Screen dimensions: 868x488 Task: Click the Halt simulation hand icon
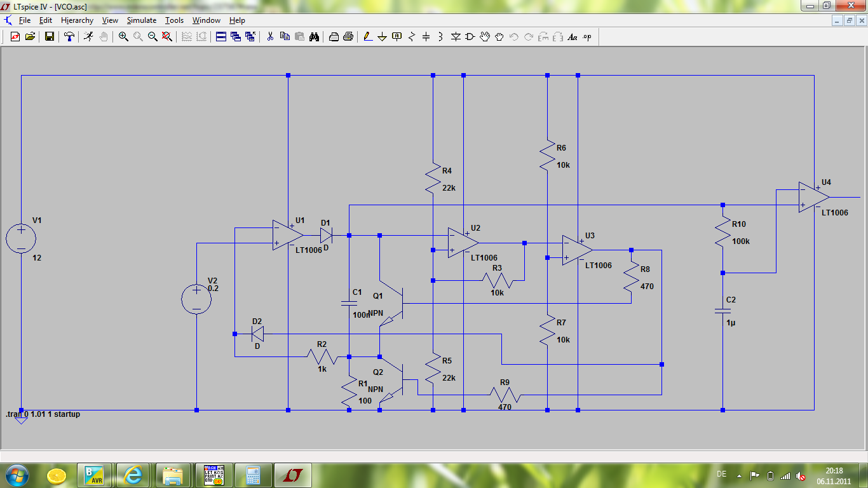103,37
